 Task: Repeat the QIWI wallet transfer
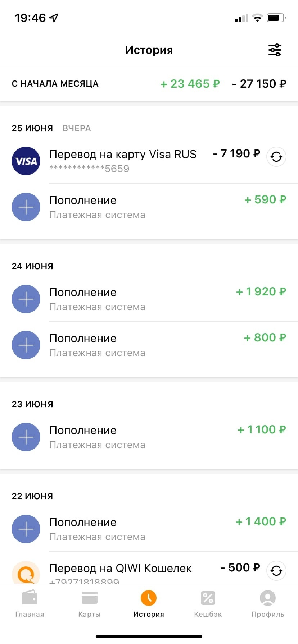pos(276,570)
